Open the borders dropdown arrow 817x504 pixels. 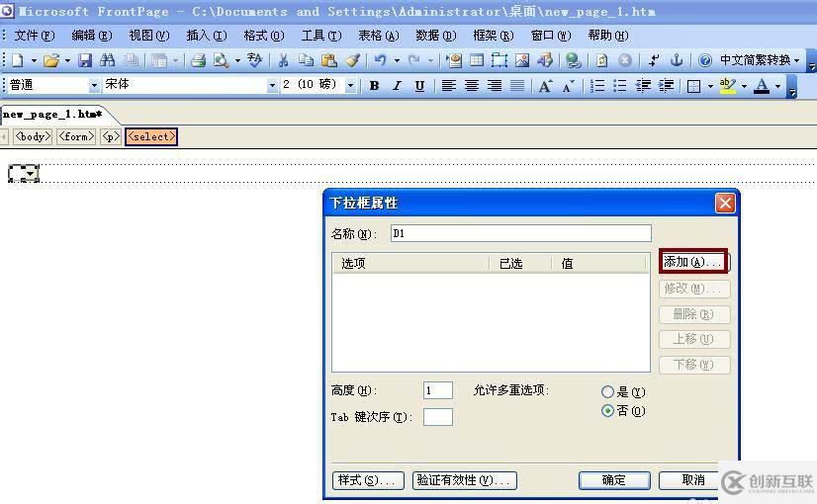click(x=710, y=86)
